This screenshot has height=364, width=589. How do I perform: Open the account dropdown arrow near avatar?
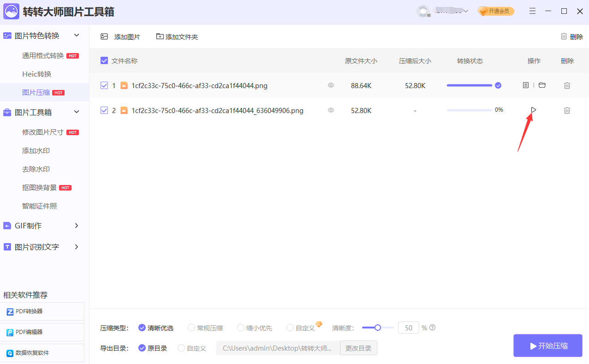(x=466, y=11)
